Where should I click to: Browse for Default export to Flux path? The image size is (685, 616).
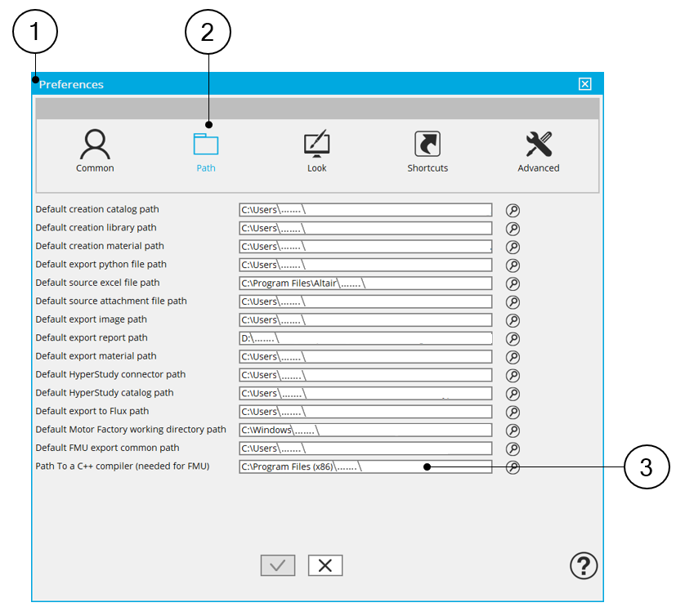[x=513, y=412]
